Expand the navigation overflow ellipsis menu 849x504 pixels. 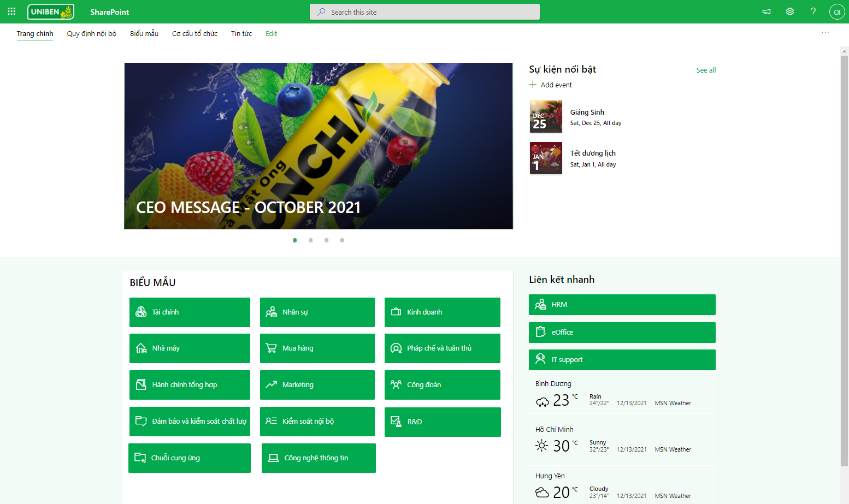pos(825,33)
